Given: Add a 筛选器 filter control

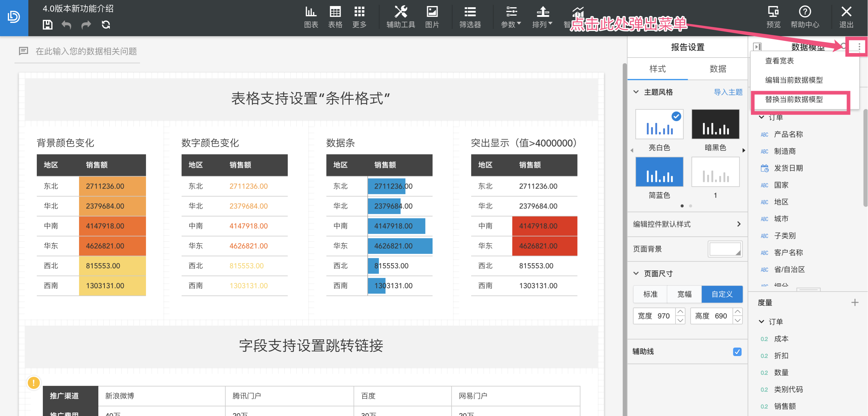Looking at the screenshot, I should 470,17.
